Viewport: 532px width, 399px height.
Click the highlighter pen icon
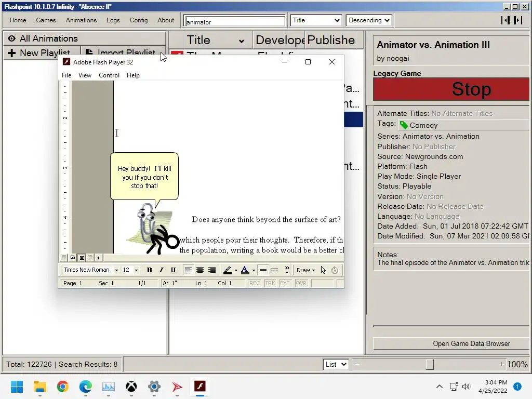(x=228, y=270)
